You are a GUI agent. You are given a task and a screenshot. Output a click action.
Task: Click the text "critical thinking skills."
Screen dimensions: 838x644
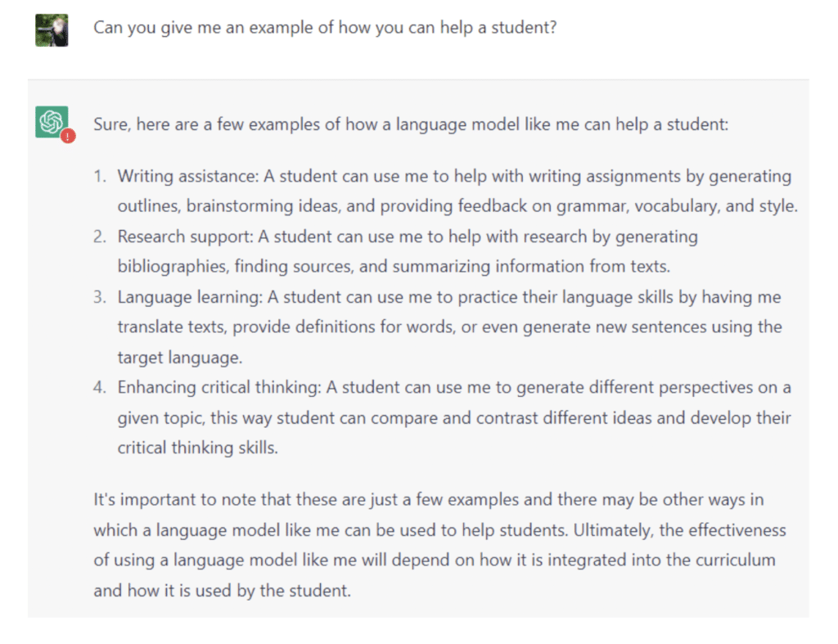point(197,448)
